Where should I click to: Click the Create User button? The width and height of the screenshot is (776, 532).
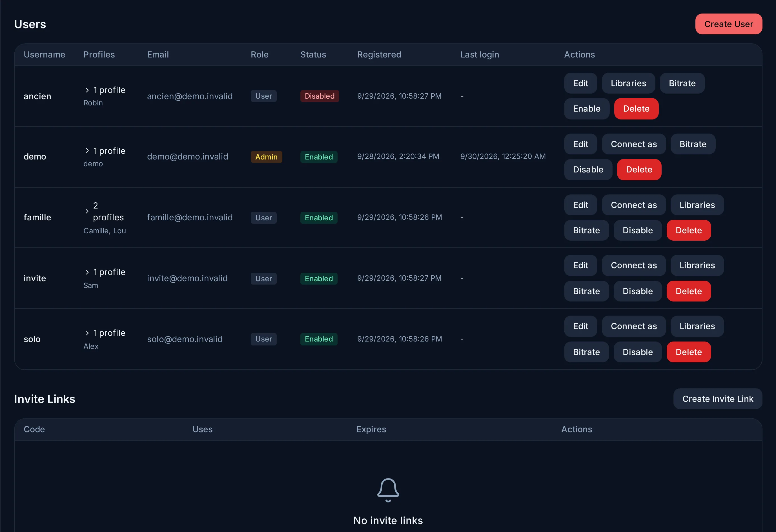pyautogui.click(x=729, y=24)
